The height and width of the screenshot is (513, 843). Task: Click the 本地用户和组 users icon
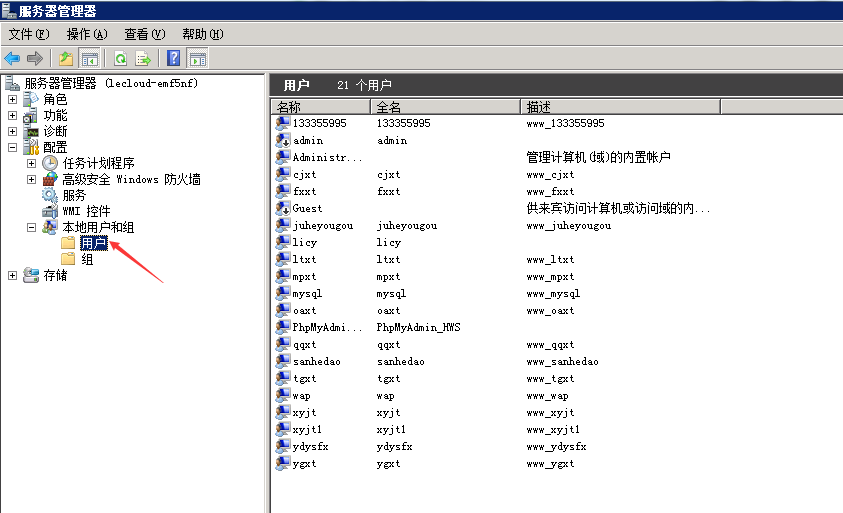point(50,227)
